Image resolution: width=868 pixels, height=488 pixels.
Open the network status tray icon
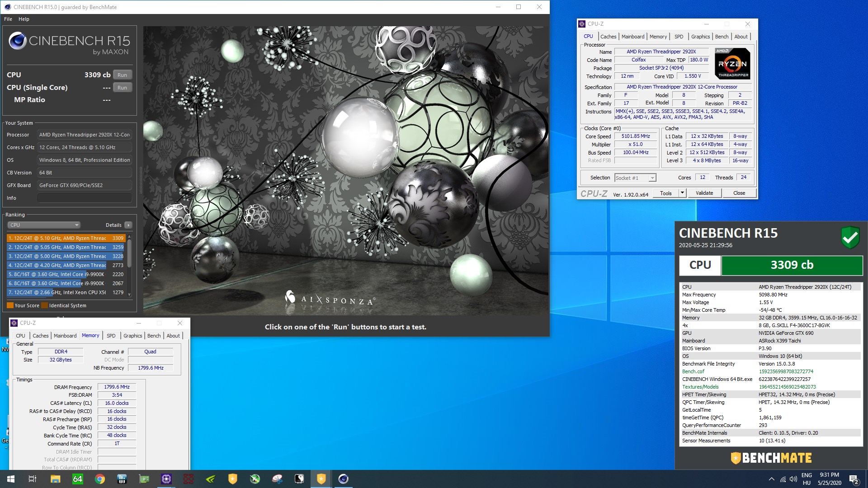783,479
